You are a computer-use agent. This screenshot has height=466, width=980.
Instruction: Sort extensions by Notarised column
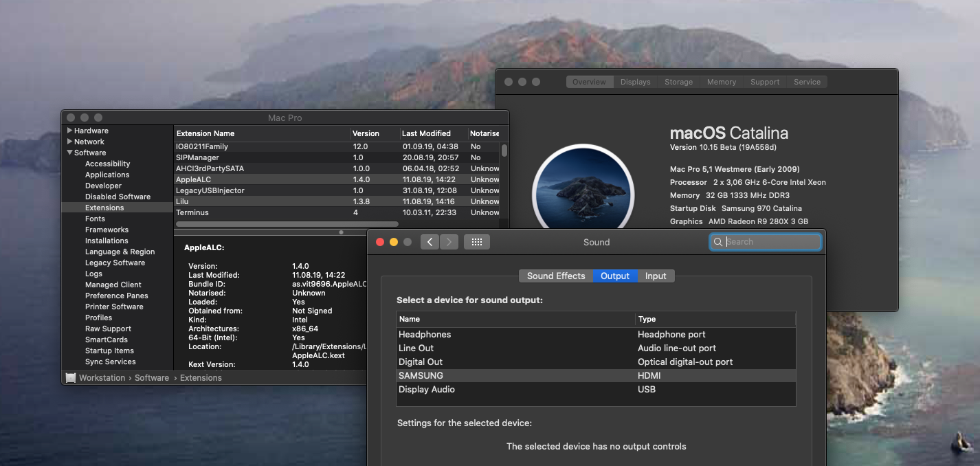485,133
